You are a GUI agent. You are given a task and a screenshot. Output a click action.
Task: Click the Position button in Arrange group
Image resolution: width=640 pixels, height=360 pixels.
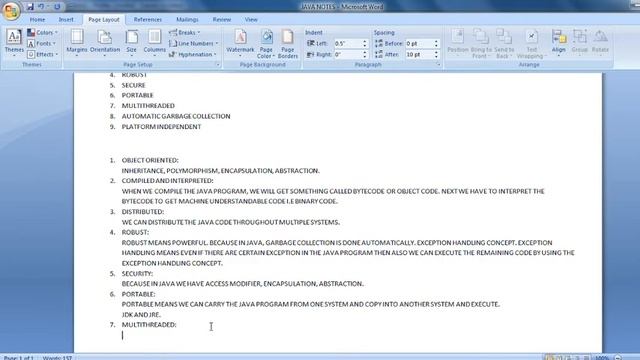(458, 42)
